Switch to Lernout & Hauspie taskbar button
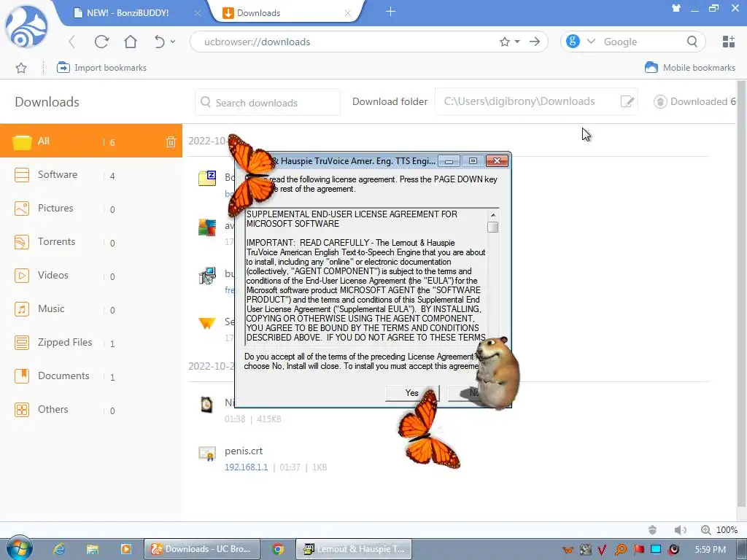This screenshot has width=747, height=560. pos(354,549)
